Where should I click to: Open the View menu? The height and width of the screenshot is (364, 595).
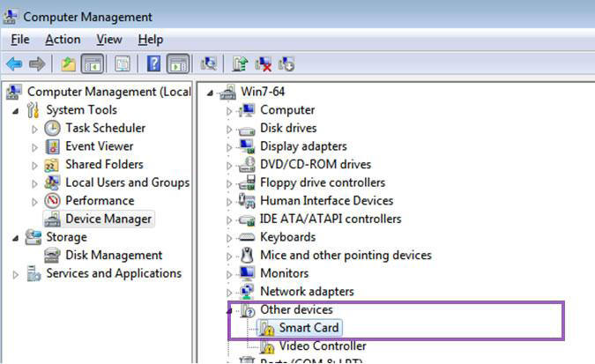pyautogui.click(x=109, y=40)
